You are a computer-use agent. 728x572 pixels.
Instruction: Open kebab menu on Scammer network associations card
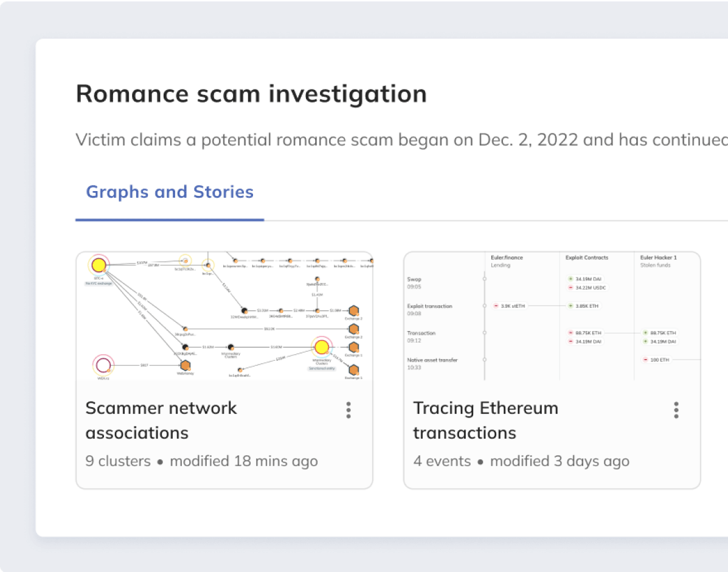click(x=348, y=410)
